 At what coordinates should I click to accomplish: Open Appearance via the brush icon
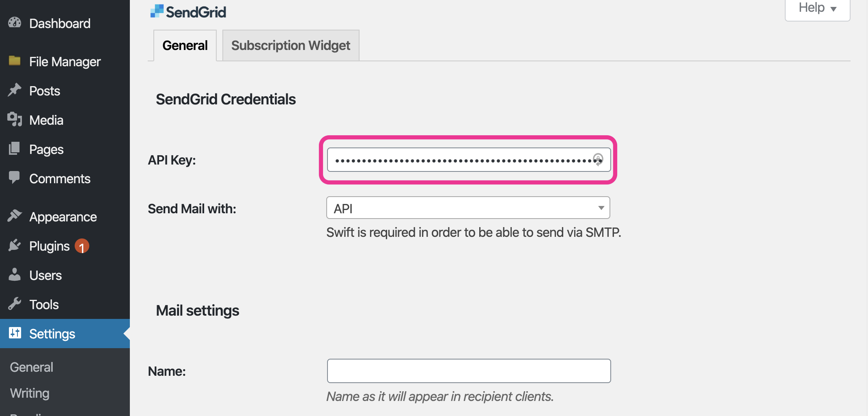click(x=15, y=217)
